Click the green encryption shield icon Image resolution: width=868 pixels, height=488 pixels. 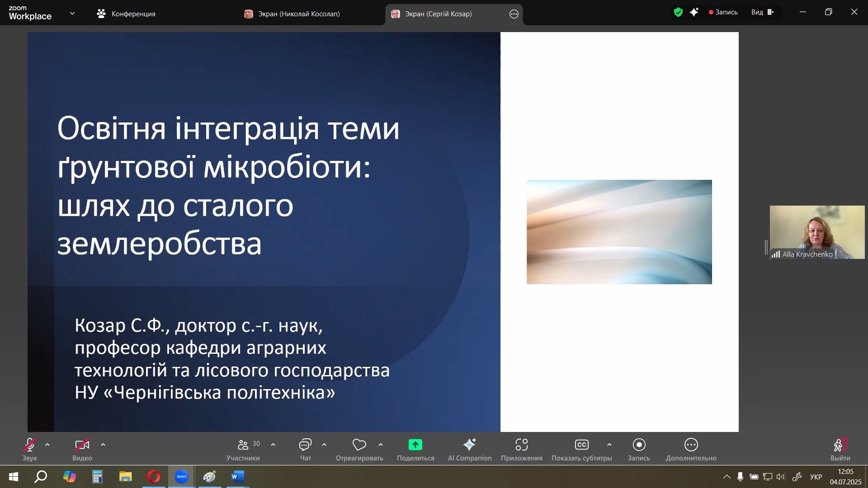coord(678,12)
